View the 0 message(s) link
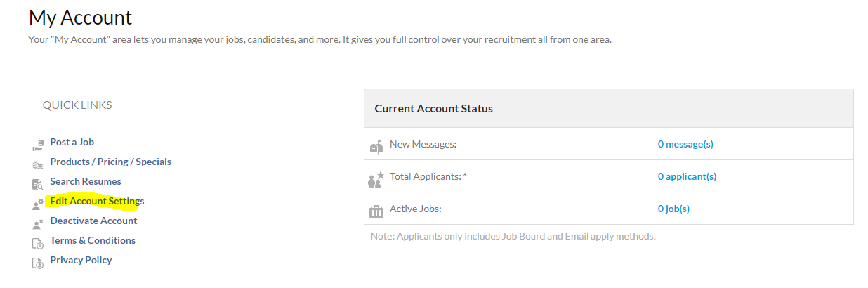This screenshot has width=868, height=288. click(685, 144)
